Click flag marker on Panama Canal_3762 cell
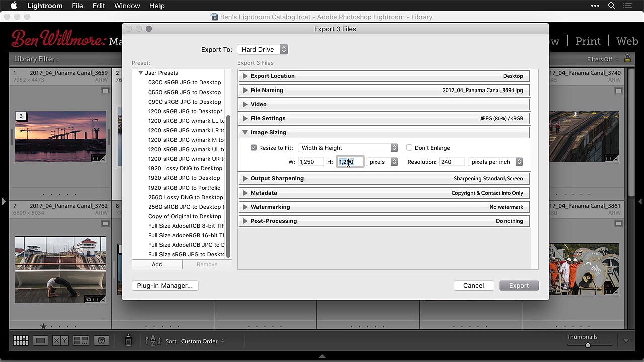The height and width of the screenshot is (362, 644). point(105,224)
